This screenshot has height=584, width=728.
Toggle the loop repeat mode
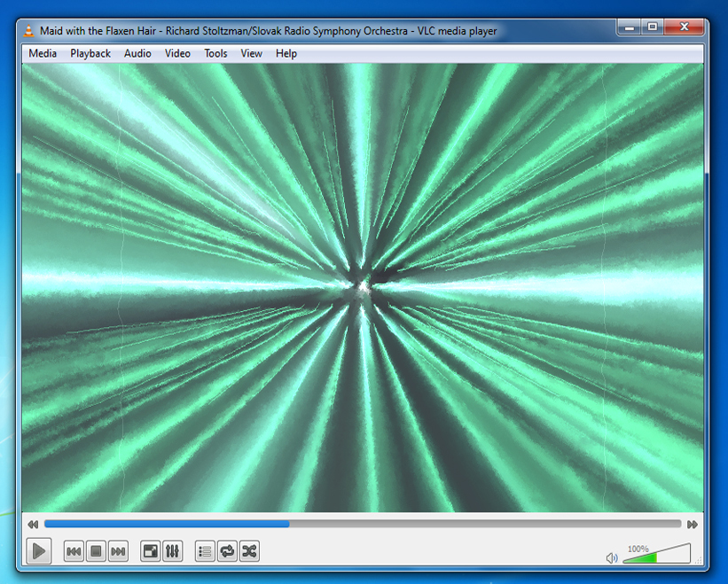(228, 551)
